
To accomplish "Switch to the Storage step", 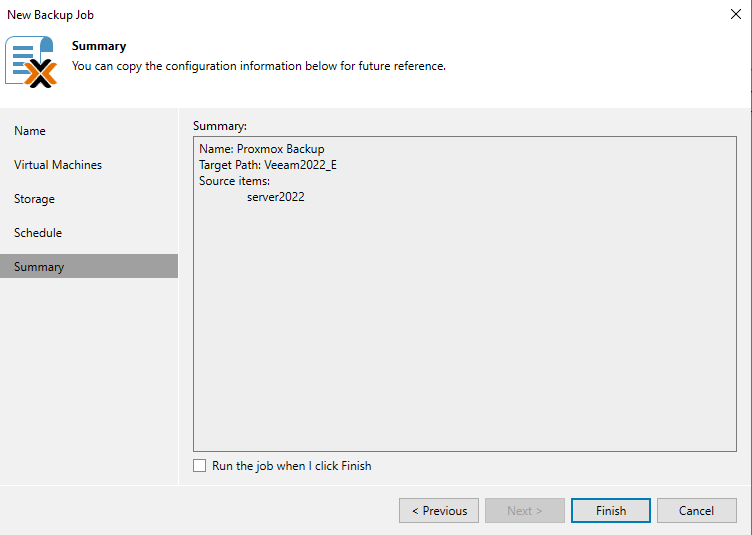I will (34, 199).
